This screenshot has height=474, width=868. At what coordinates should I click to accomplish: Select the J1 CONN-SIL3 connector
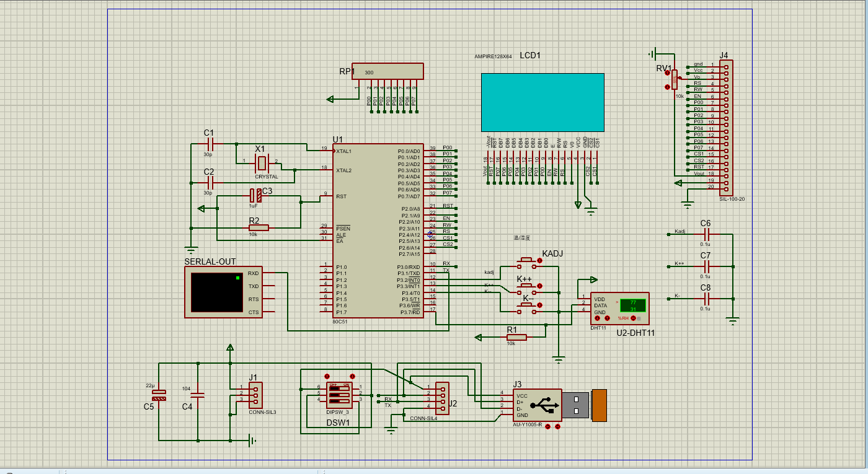(255, 394)
